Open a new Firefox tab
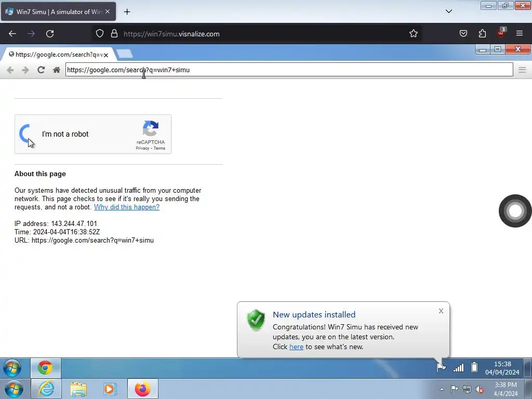This screenshot has height=399, width=532. pos(127,12)
